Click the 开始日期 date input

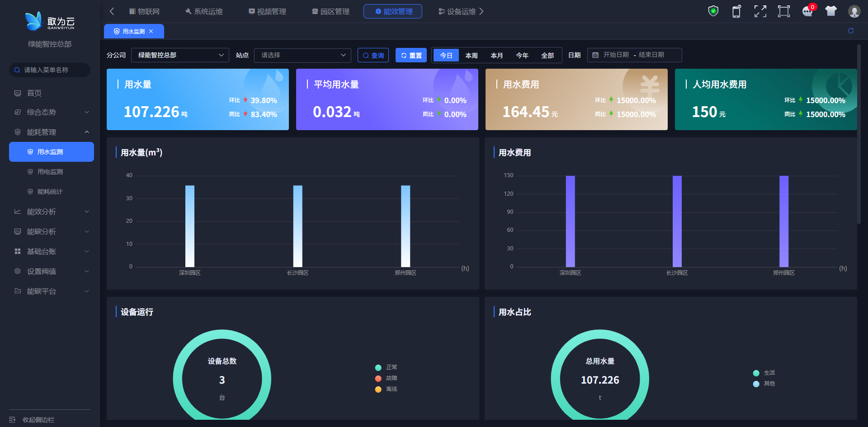[616, 55]
